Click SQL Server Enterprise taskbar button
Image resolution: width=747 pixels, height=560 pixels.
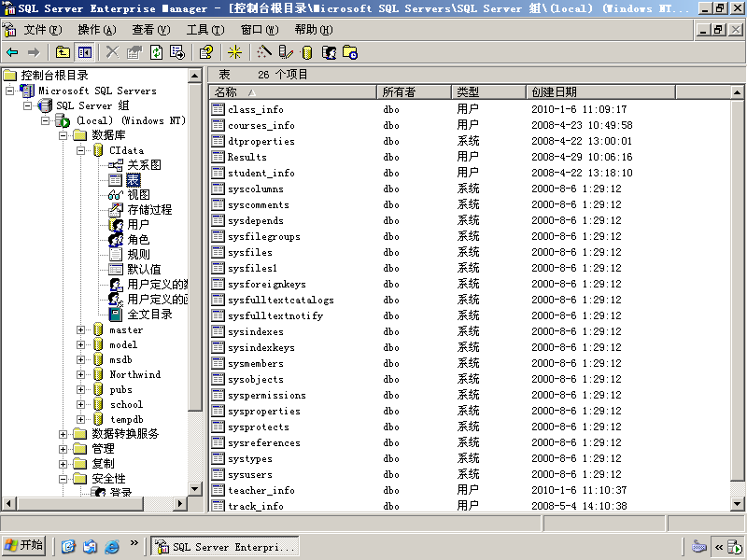(225, 546)
